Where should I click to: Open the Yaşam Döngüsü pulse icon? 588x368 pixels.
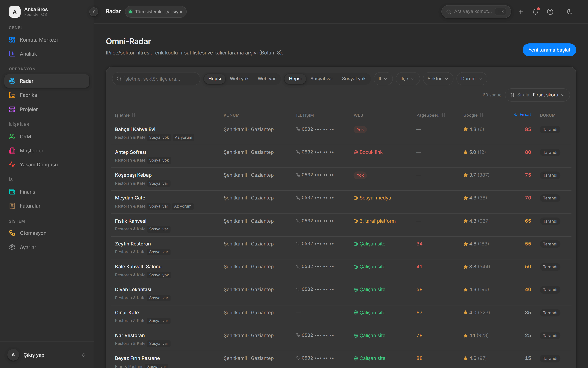click(x=12, y=164)
